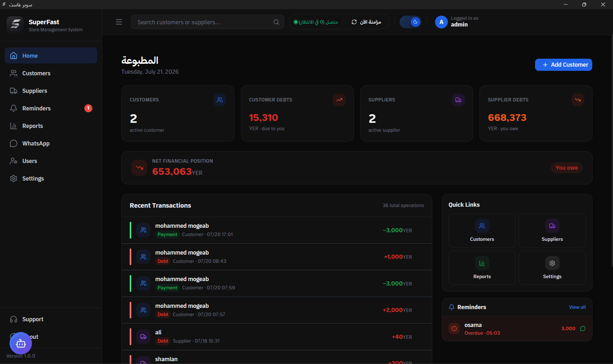Open Reminders in the sidebar
The width and height of the screenshot is (613, 364).
(x=51, y=108)
